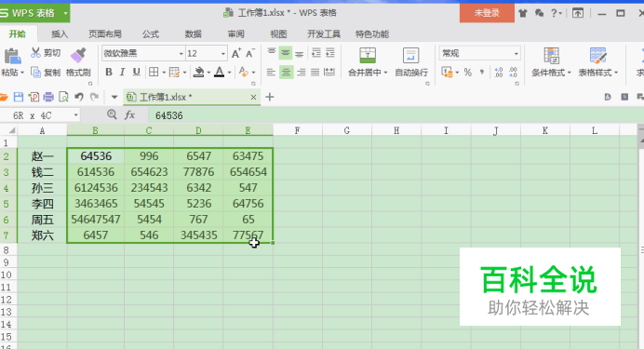The height and width of the screenshot is (349, 644).
Task: Decrease font size with A- icon
Action: pyautogui.click(x=250, y=53)
